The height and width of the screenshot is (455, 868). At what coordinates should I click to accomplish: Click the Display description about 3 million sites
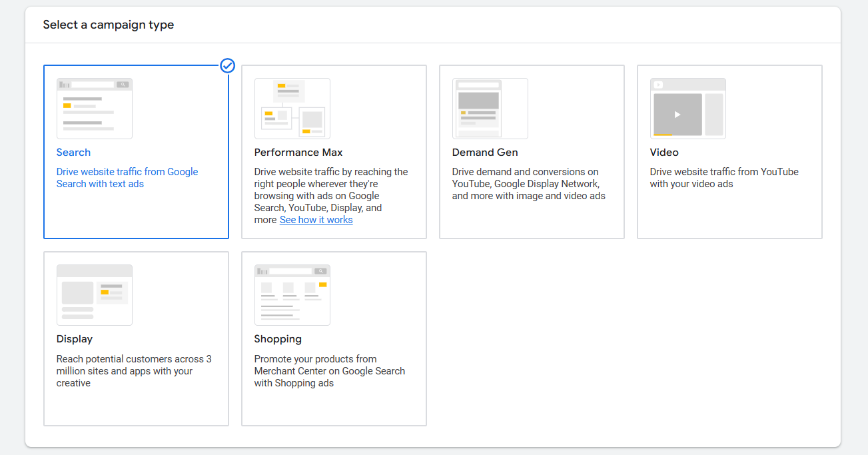[133, 371]
